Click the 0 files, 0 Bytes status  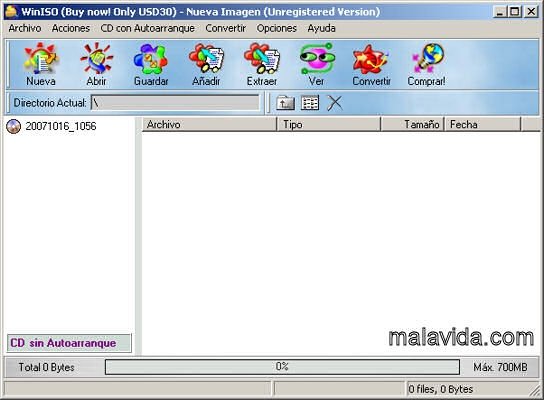(441, 389)
